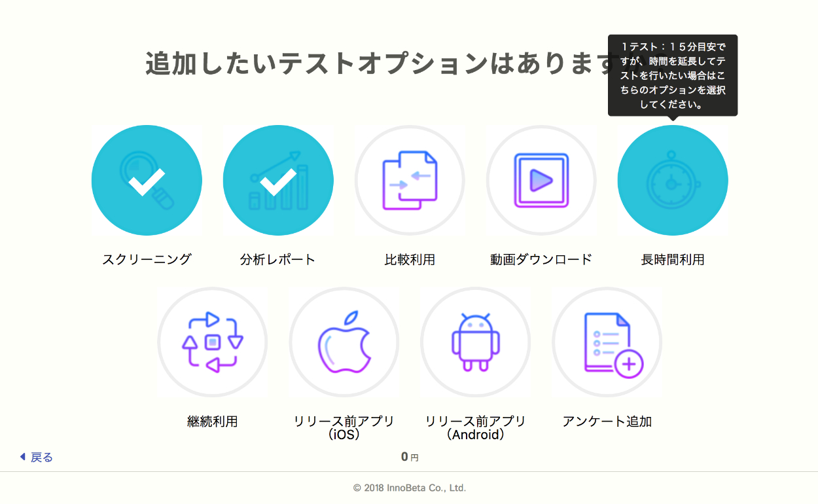Uncheck the 分析レポート option circle
The width and height of the screenshot is (818, 504).
(x=278, y=180)
